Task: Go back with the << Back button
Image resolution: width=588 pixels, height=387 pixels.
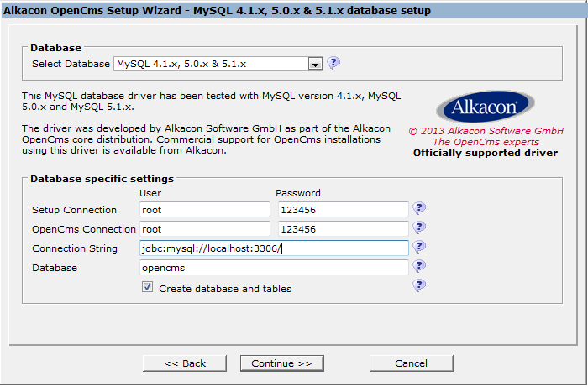Action: click(185, 363)
